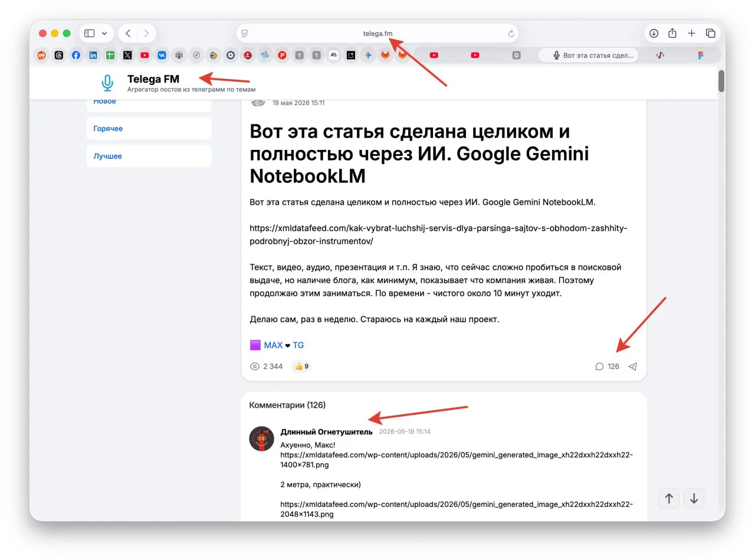Share the post via paper plane icon
The width and height of the screenshot is (755, 560).
pos(633,366)
